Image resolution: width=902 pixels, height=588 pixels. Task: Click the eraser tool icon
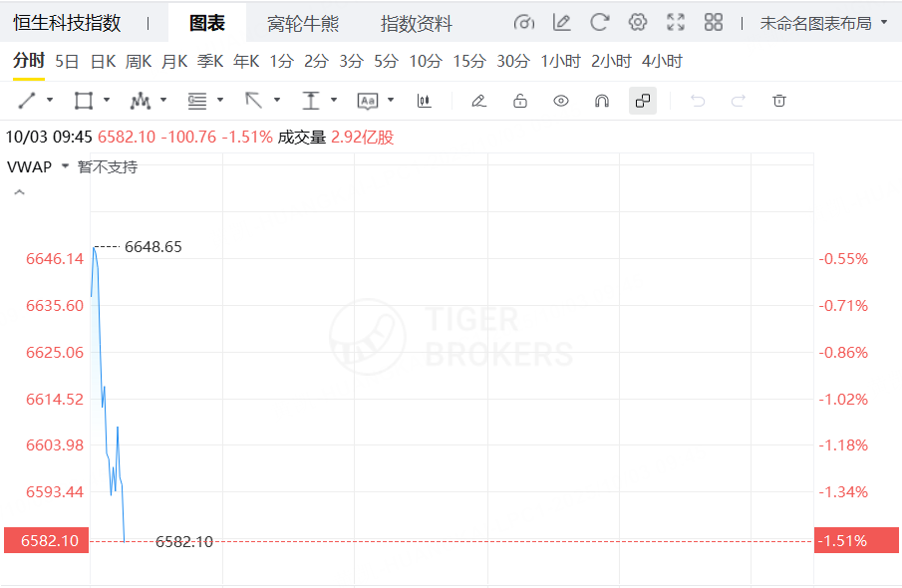478,101
